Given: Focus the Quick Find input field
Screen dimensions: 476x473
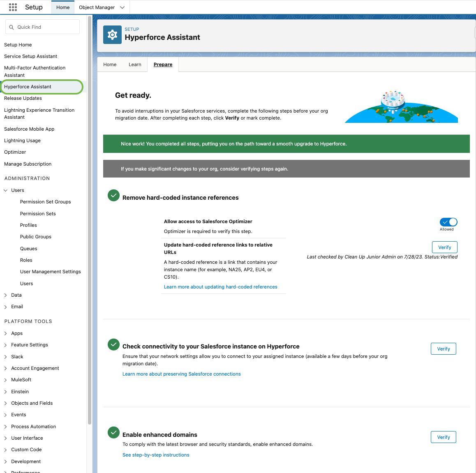Looking at the screenshot, I should click(x=42, y=27).
